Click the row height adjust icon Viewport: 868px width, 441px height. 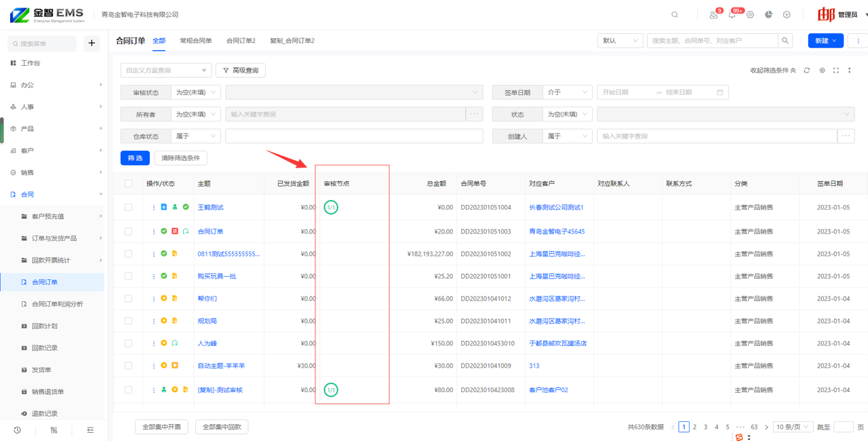click(x=850, y=71)
